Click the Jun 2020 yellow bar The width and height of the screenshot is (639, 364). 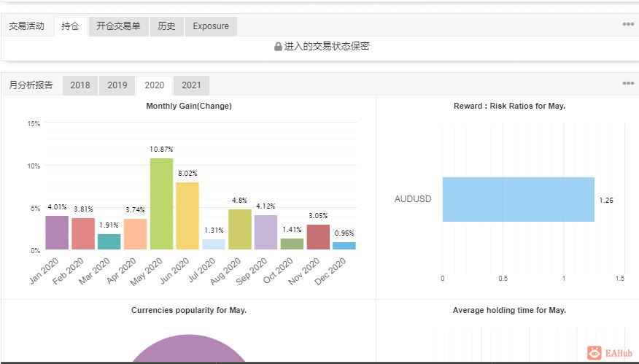187,216
